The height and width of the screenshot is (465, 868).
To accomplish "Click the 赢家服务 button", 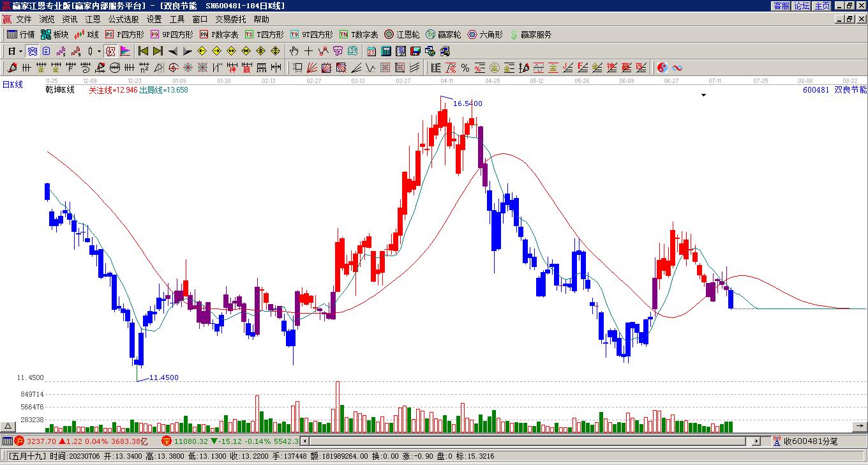I will click(x=530, y=34).
